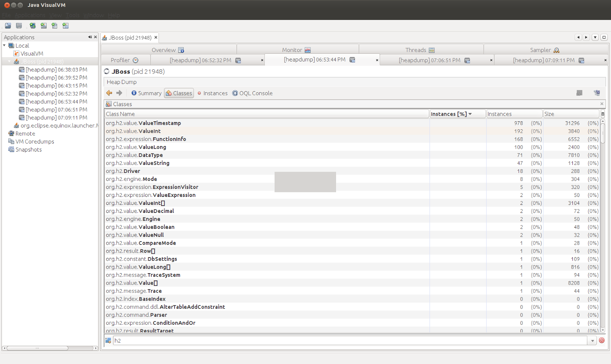Switch to the Summary view
This screenshot has height=364, width=611.
click(146, 93)
